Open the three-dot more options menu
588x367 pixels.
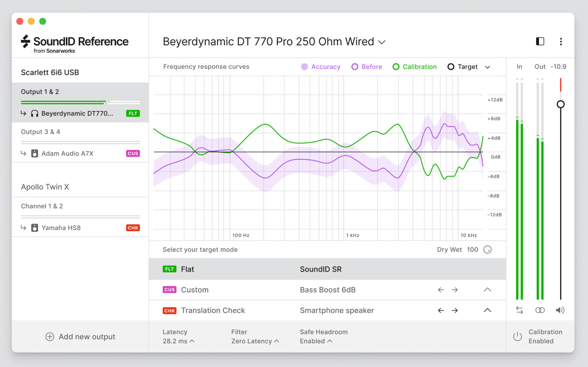pyautogui.click(x=561, y=42)
